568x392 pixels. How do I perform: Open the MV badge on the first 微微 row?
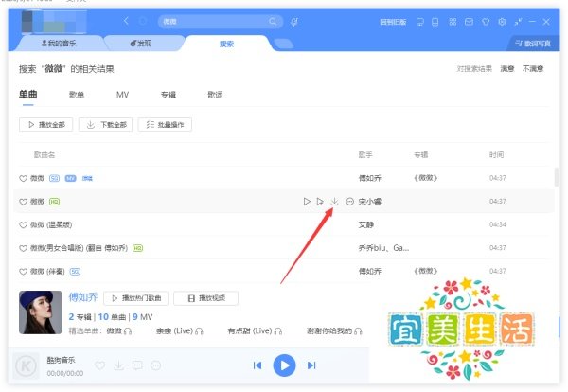[71, 178]
